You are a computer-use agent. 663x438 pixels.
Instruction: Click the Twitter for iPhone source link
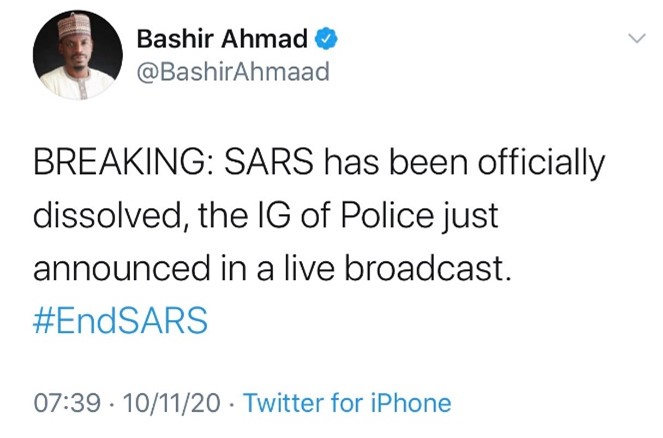pos(347,404)
